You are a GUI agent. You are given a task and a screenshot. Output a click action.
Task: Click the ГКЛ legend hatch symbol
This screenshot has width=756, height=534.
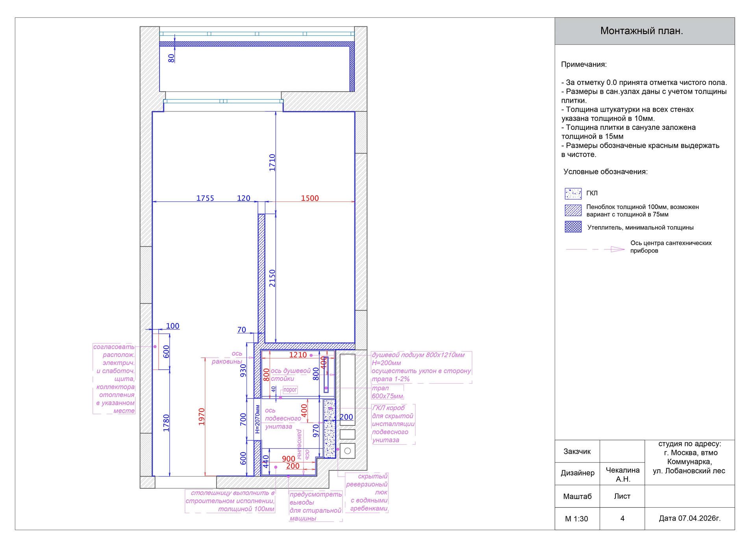(573, 194)
